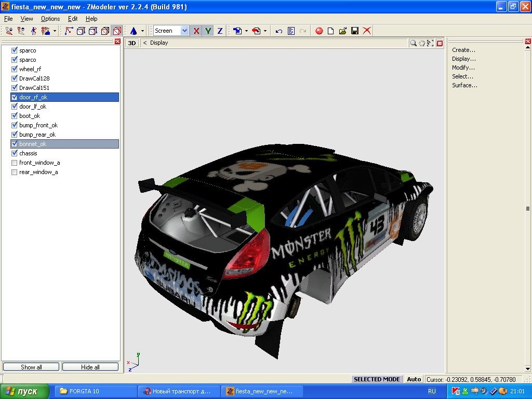This screenshot has height=399, width=532.
Task: Click the viewport fit-to-view icon
Action: [430, 43]
